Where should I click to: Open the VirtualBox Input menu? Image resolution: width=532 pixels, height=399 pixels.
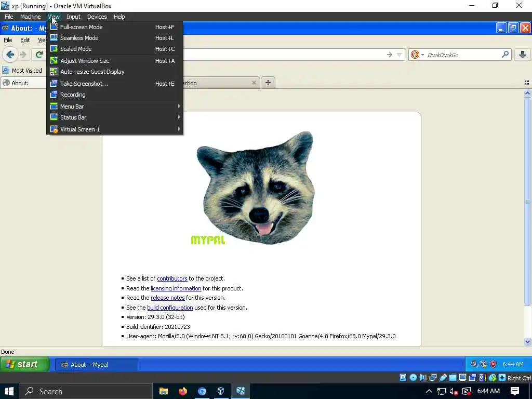73,17
